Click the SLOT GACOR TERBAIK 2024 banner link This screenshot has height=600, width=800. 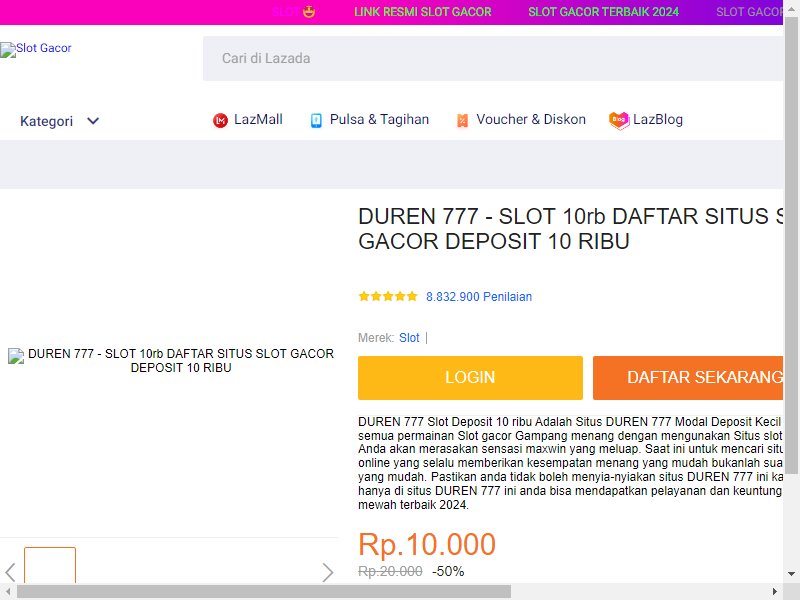(603, 12)
